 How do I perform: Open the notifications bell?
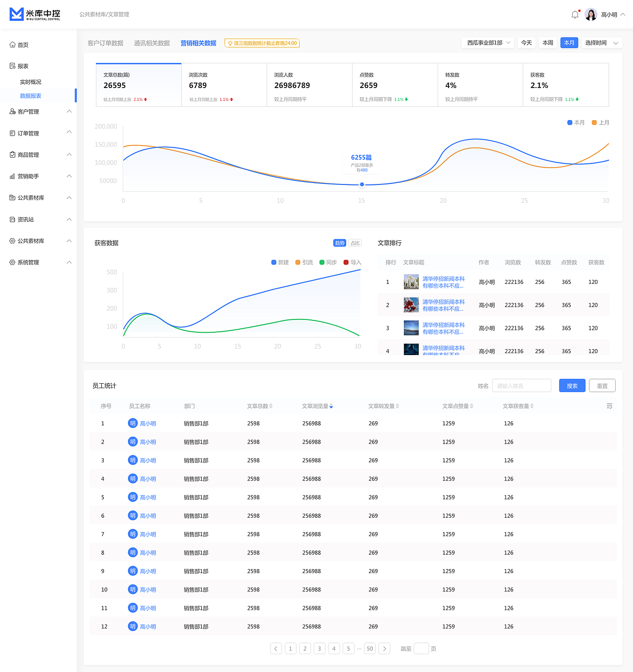point(575,14)
